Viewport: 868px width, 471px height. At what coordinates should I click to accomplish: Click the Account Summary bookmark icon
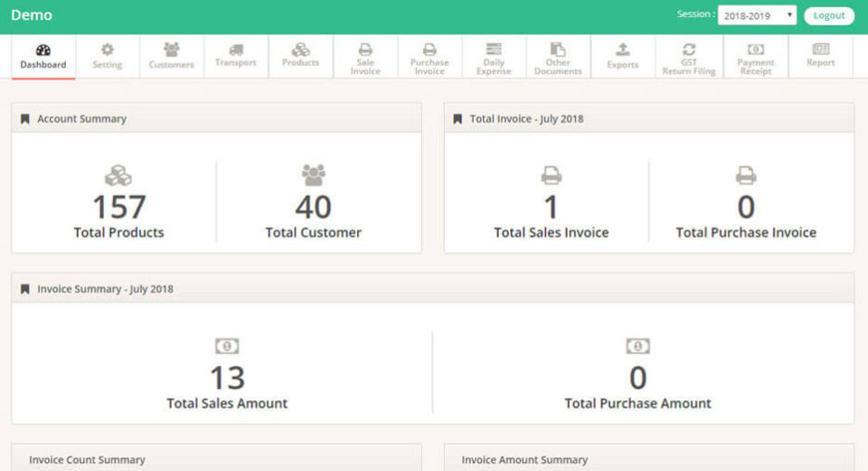pyautogui.click(x=25, y=119)
